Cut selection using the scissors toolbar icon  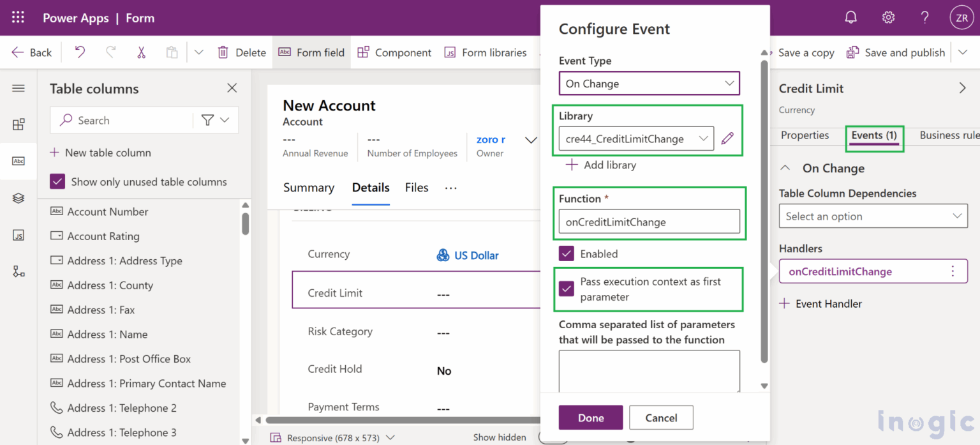point(142,52)
